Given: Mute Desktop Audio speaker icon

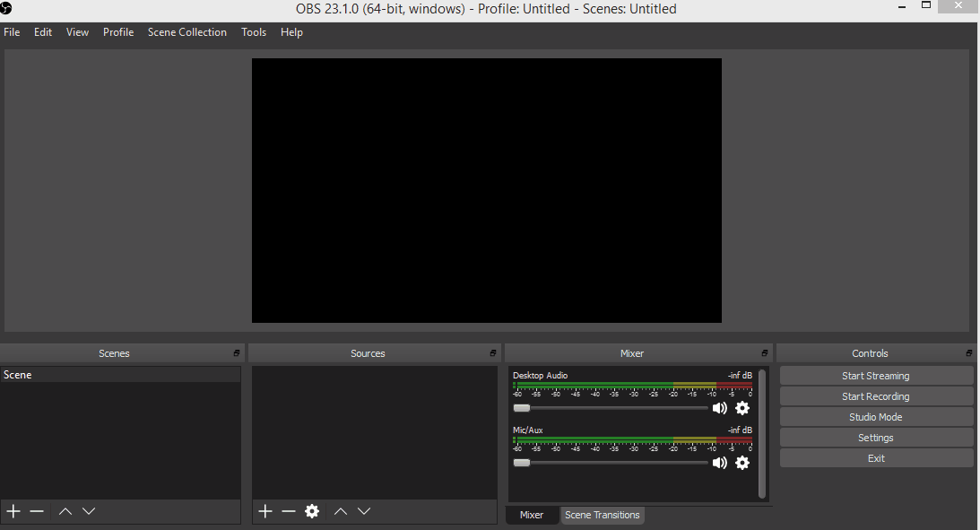Looking at the screenshot, I should coord(719,408).
